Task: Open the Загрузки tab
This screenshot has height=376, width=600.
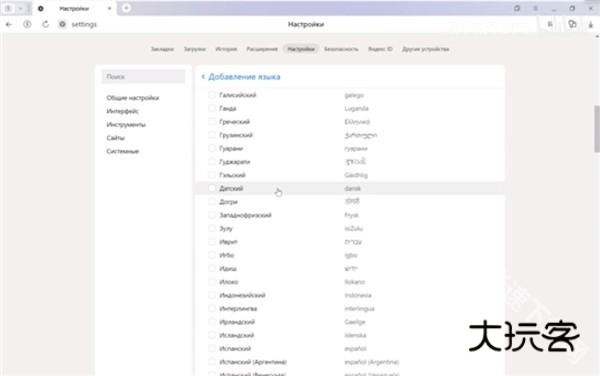Action: pyautogui.click(x=194, y=49)
